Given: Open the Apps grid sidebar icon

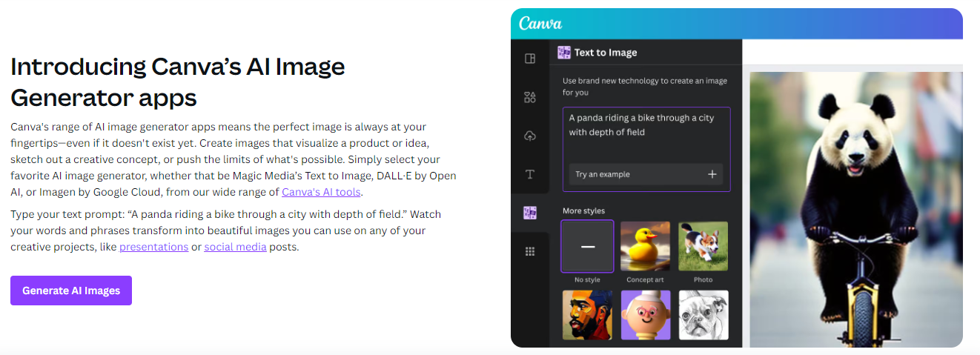Looking at the screenshot, I should pos(530,251).
